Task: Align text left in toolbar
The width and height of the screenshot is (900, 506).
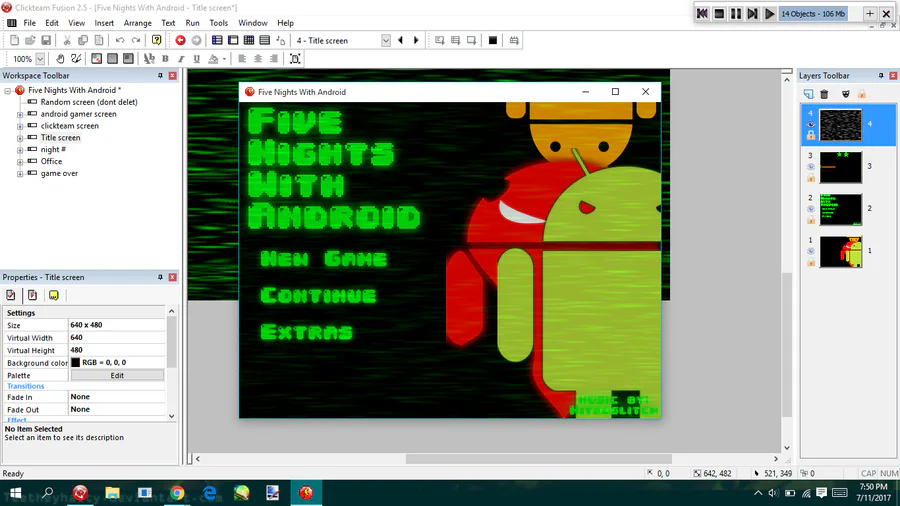Action: pyautogui.click(x=242, y=59)
